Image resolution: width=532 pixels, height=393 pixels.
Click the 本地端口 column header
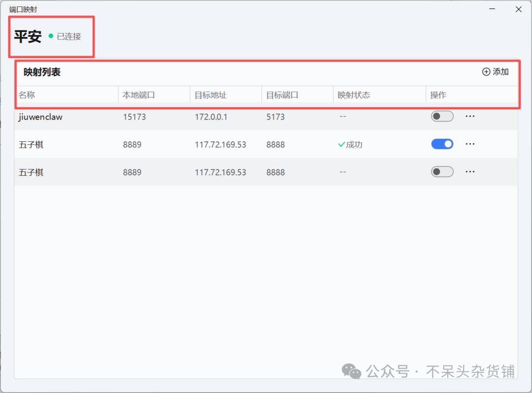coord(138,95)
